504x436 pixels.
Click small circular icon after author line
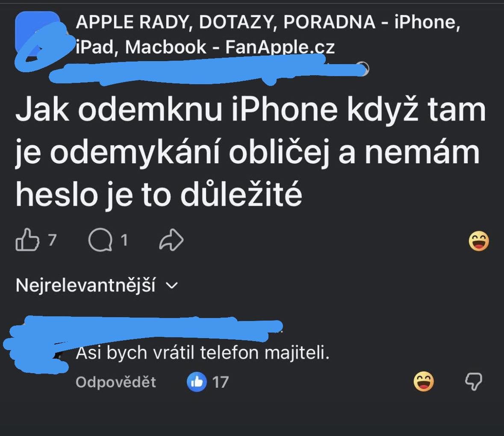363,68
